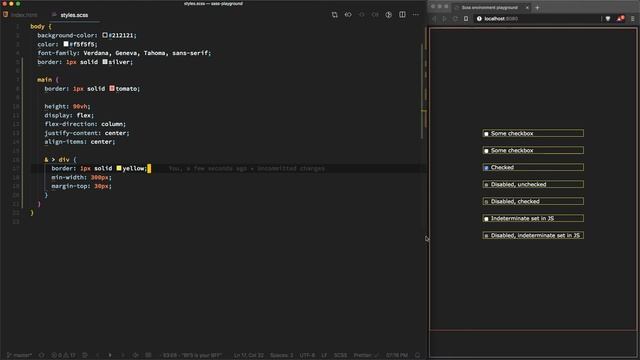Click the 'display: flex;' code line
This screenshot has height=360, width=640.
tap(69, 115)
